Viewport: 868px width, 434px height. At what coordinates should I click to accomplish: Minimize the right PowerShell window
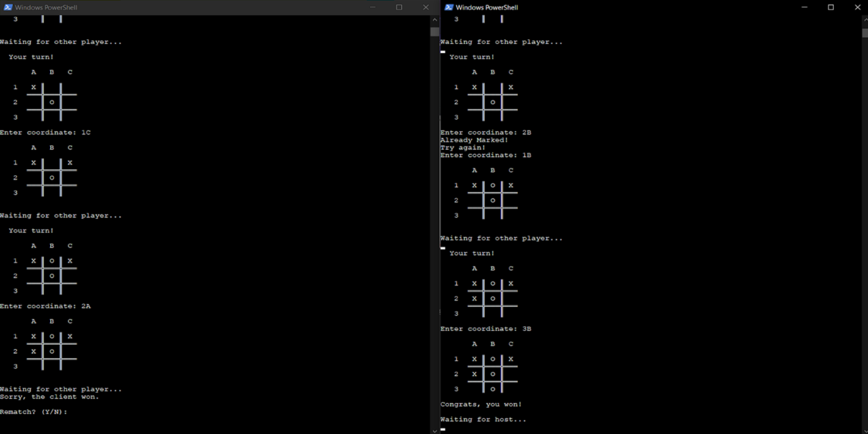pos(804,7)
